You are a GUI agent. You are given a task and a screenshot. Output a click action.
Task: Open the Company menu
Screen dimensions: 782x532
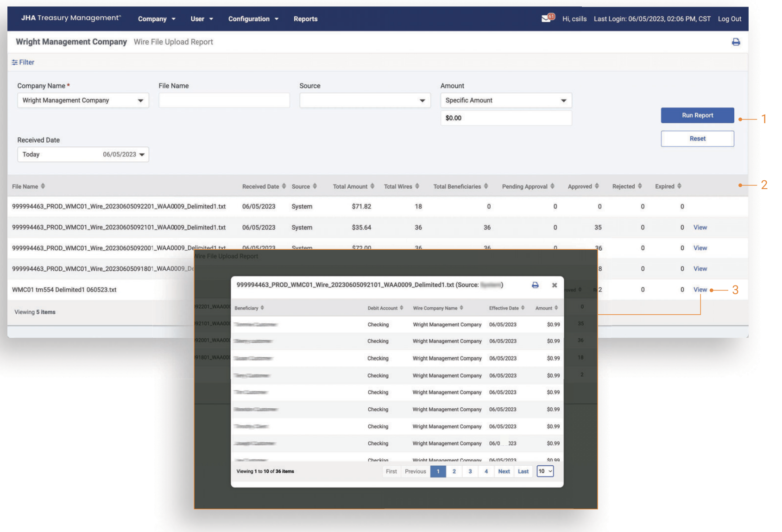157,19
